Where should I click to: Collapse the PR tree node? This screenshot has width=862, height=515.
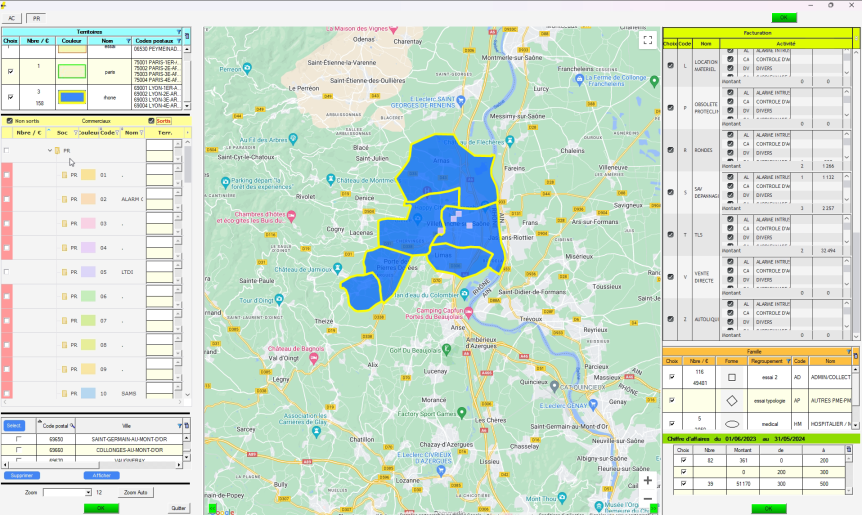point(49,151)
